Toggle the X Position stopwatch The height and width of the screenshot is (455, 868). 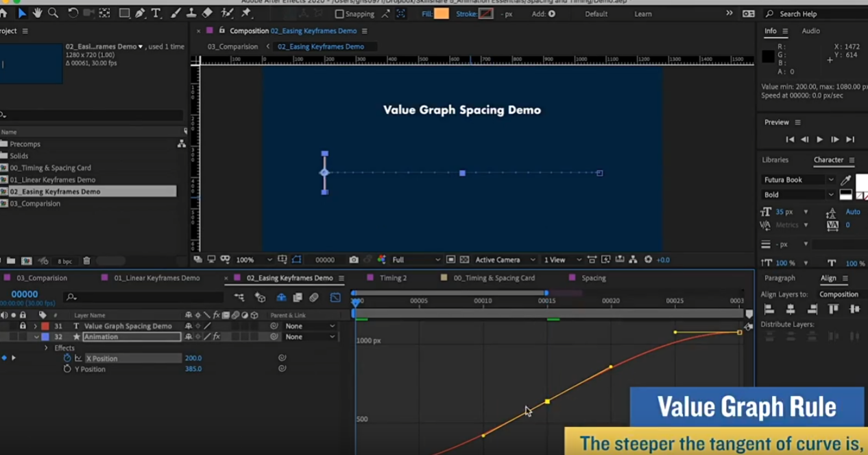coord(67,358)
